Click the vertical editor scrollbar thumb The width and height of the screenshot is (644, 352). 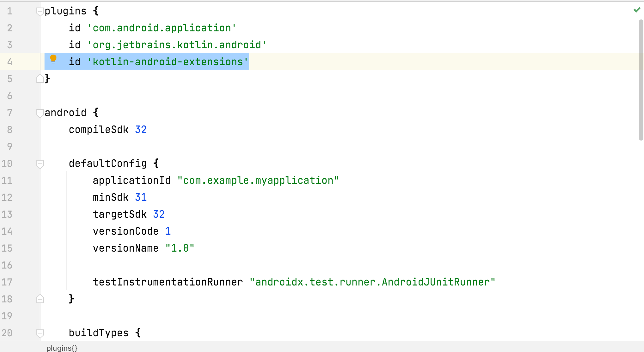(641, 80)
